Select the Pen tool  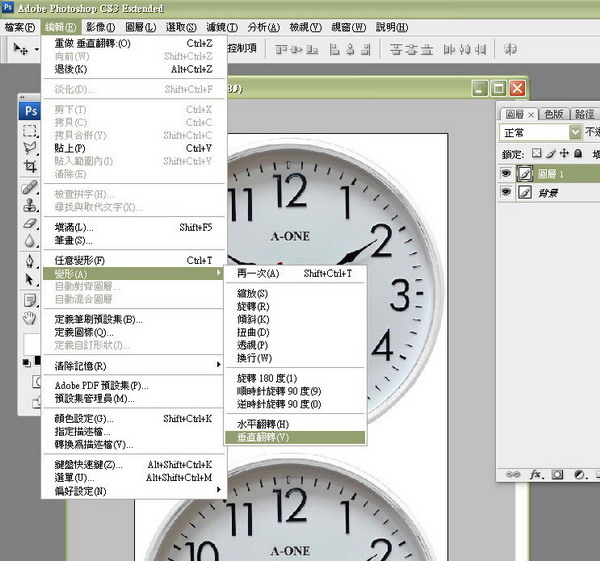pos(30,261)
